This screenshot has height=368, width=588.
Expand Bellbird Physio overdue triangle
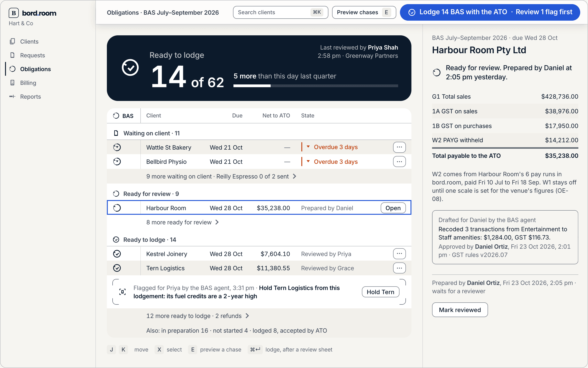308,161
